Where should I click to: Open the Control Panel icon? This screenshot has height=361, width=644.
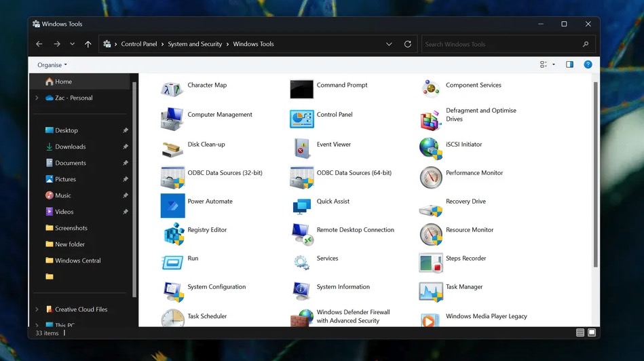[301, 119]
